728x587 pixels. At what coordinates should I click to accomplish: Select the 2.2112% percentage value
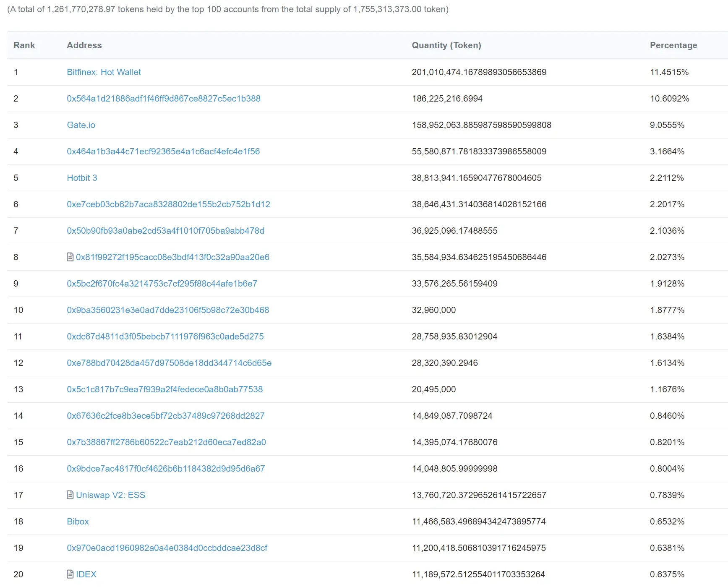point(667,178)
